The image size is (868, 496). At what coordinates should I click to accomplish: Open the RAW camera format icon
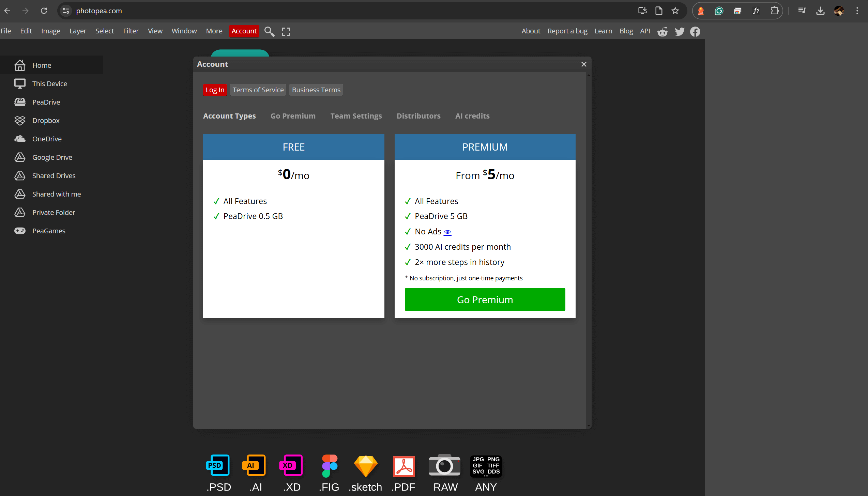tap(444, 465)
